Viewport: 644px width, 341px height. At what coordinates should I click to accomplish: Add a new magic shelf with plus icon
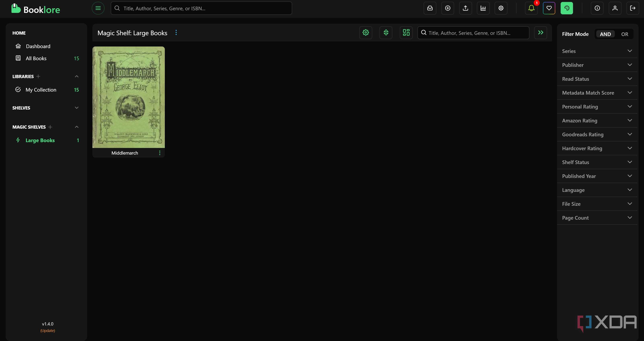coord(50,127)
